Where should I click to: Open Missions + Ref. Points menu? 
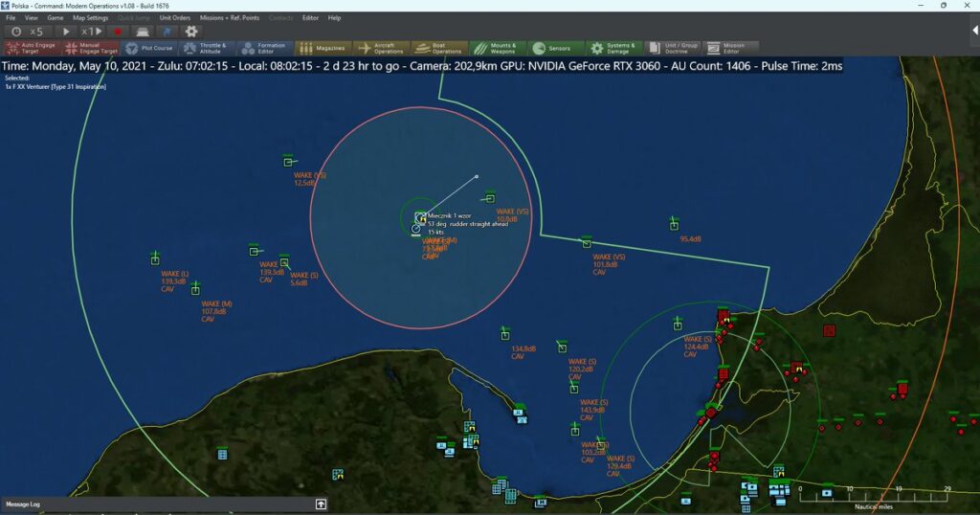230,18
